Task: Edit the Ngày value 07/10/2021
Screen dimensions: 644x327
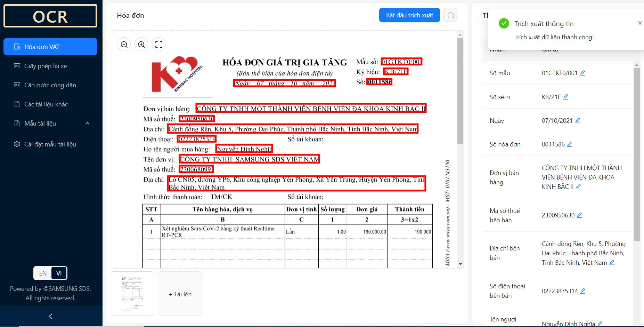Action: tap(578, 120)
